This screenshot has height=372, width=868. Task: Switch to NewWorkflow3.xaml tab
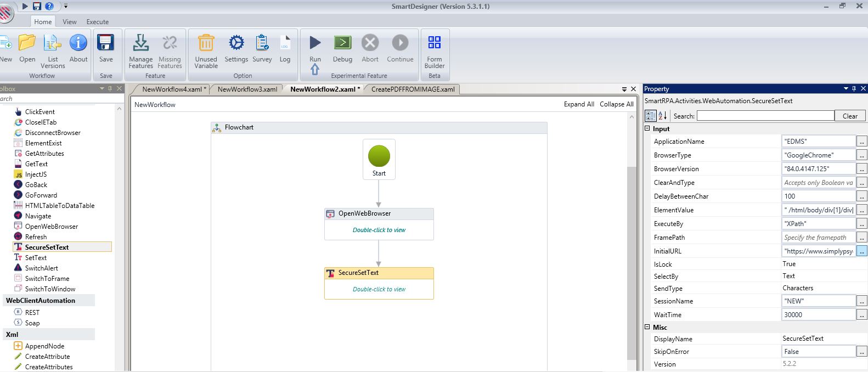(247, 89)
